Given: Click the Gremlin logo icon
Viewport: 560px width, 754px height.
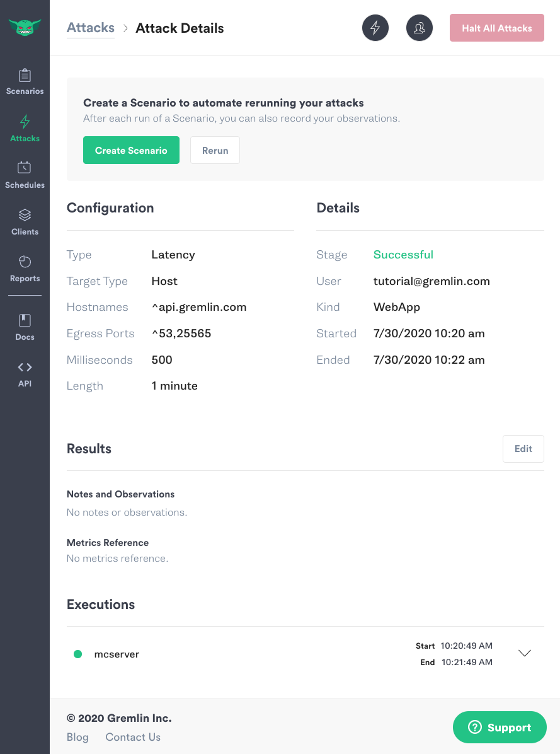Looking at the screenshot, I should [25, 27].
